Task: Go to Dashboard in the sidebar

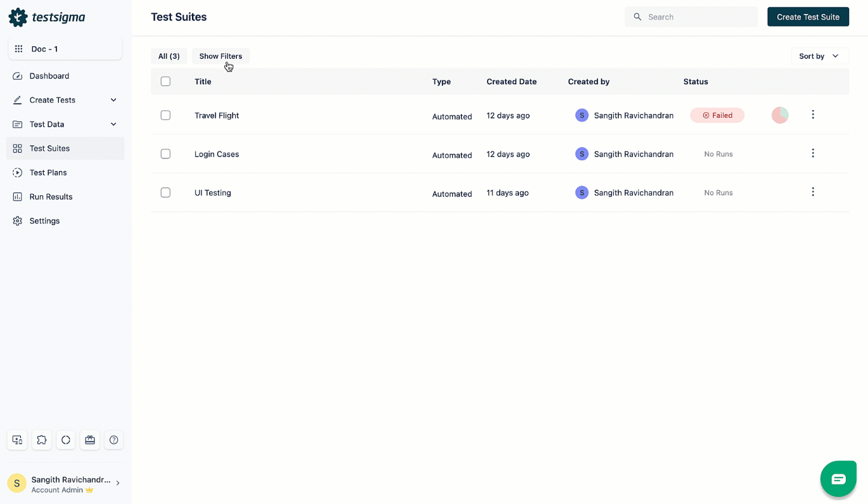Action: pyautogui.click(x=65, y=76)
